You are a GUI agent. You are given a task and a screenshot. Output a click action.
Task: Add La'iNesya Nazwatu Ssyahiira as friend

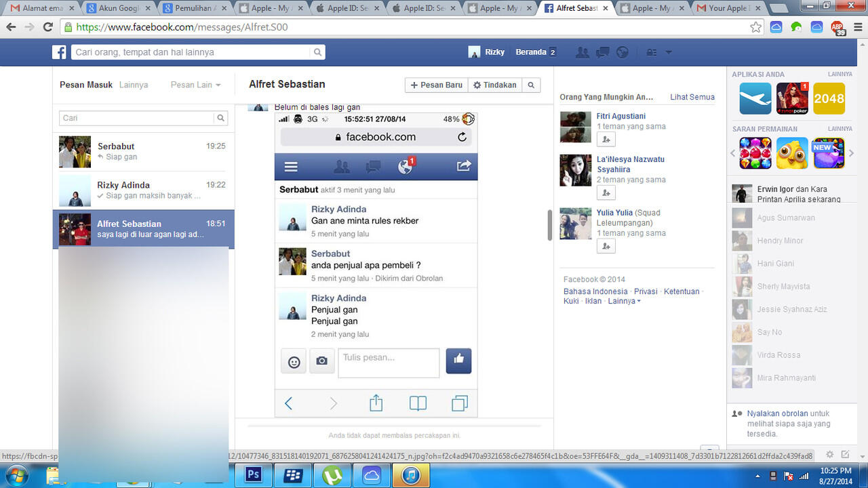pos(606,192)
